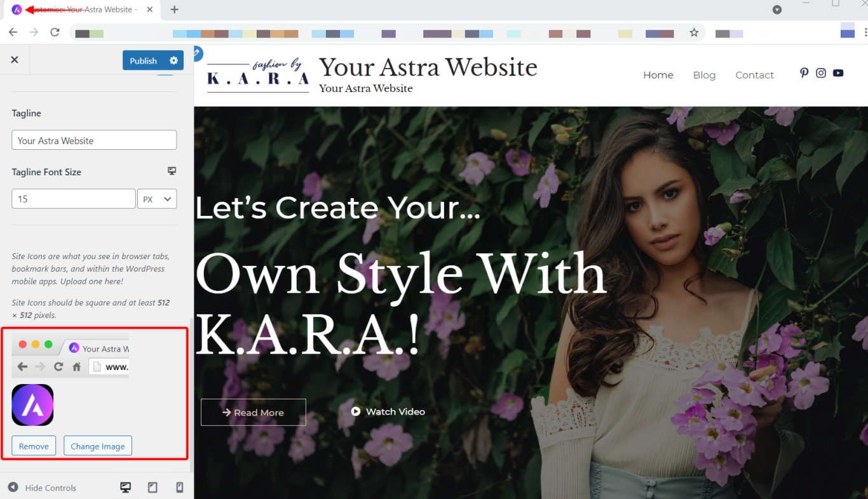Click the browser profile dropdown circle icon
868x499 pixels.
[777, 10]
